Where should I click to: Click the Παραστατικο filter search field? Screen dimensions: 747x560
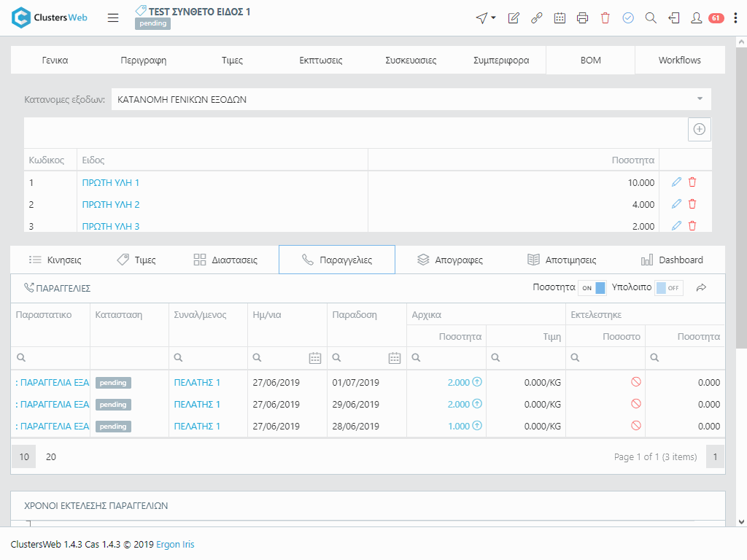pos(55,358)
